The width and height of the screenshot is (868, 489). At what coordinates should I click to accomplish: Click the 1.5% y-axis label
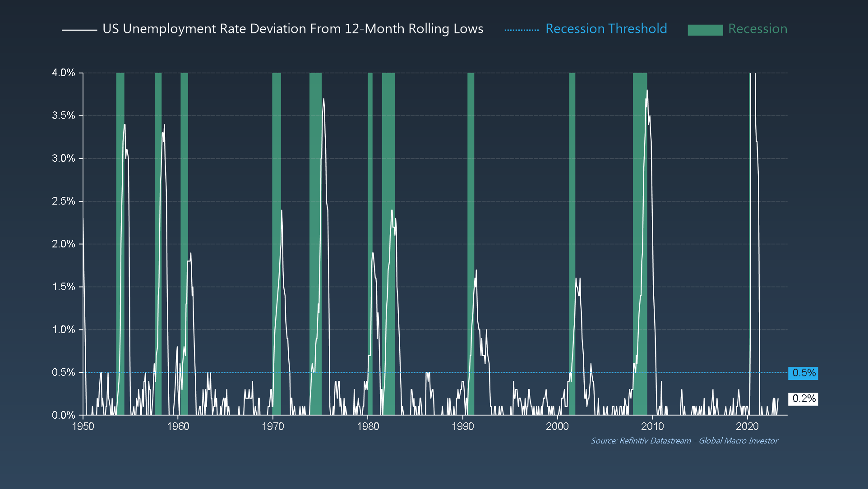[64, 287]
